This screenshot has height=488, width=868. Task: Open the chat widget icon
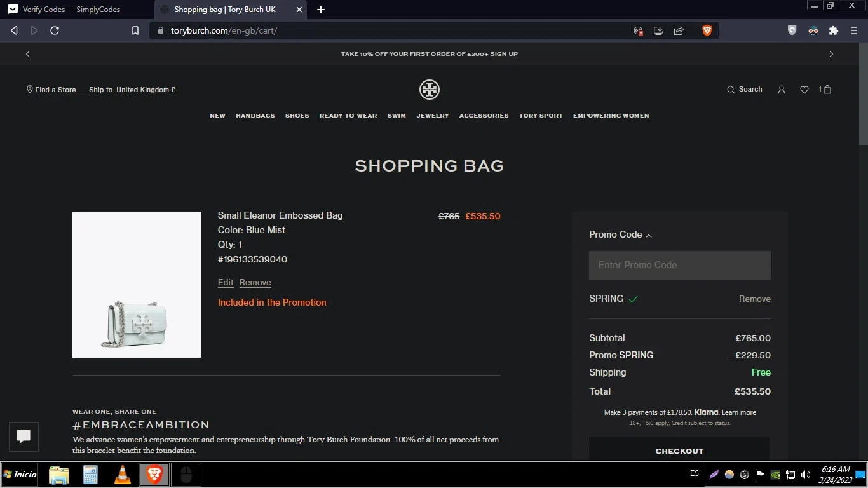click(x=24, y=437)
